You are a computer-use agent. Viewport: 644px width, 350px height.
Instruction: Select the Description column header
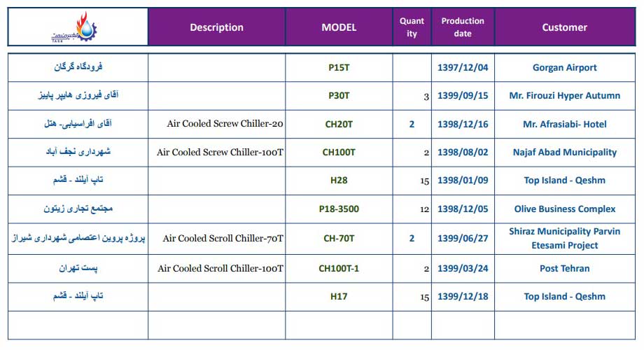pos(216,27)
